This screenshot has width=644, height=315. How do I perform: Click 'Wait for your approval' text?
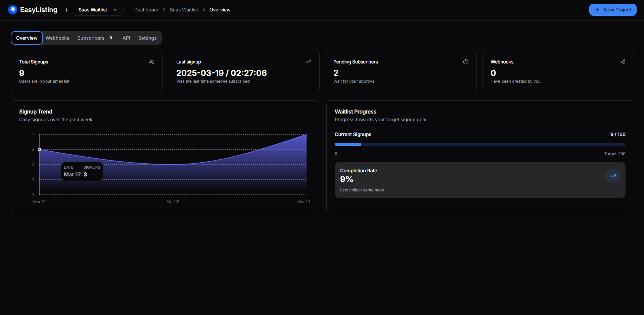click(355, 81)
